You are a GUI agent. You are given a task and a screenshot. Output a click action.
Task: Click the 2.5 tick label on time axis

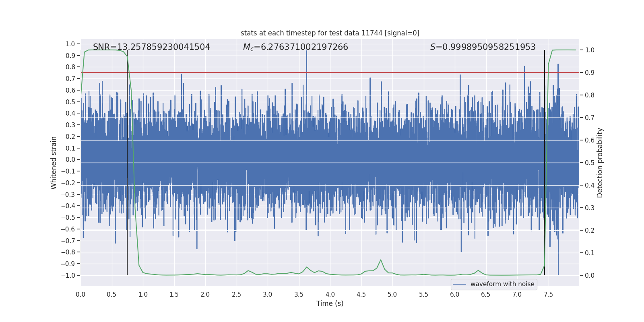click(236, 295)
